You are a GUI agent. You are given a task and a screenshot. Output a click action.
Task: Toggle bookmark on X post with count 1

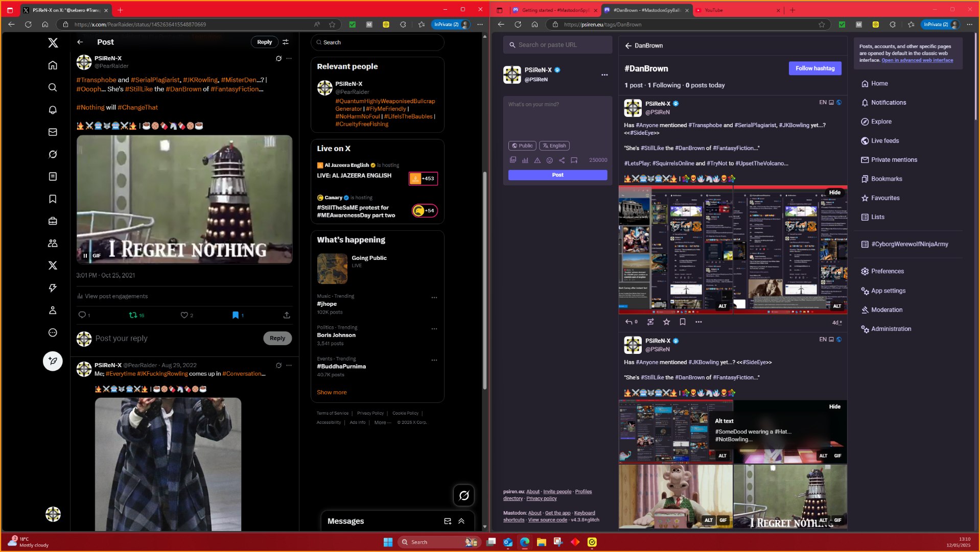click(x=238, y=315)
